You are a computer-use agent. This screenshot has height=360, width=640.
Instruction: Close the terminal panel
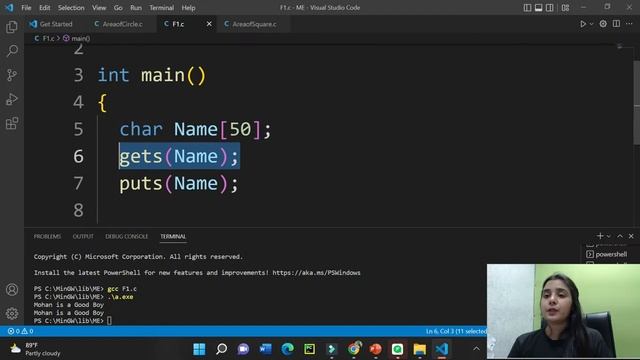pyautogui.click(x=631, y=236)
